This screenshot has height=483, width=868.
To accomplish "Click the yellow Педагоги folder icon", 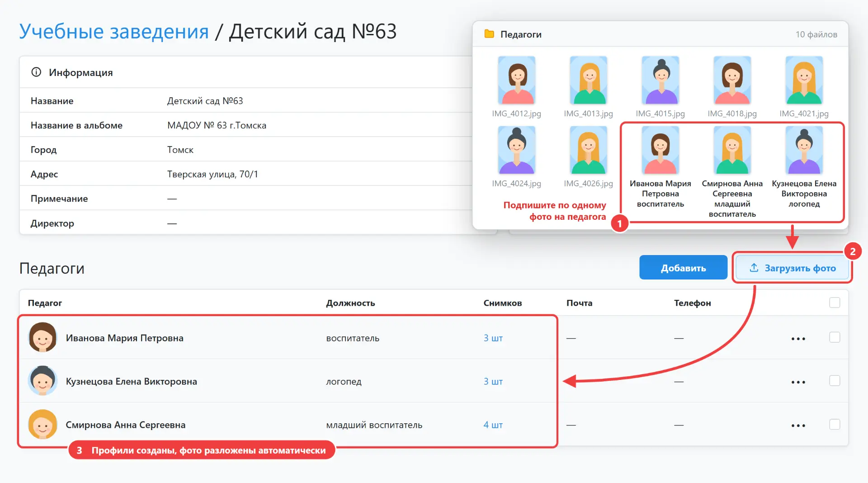I will point(489,34).
